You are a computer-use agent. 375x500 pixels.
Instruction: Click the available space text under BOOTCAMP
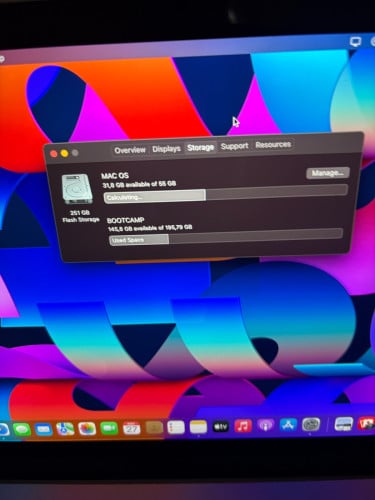point(150,228)
